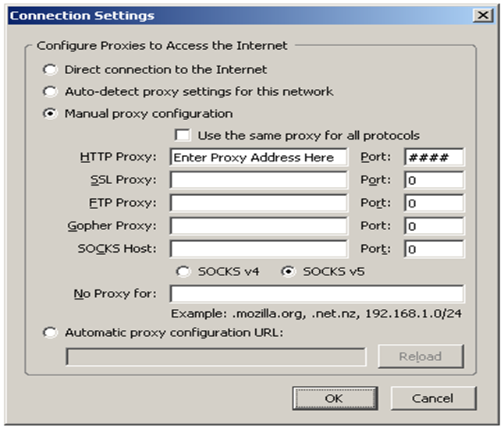Click the automatic proxy configuration URL box

tap(215, 356)
